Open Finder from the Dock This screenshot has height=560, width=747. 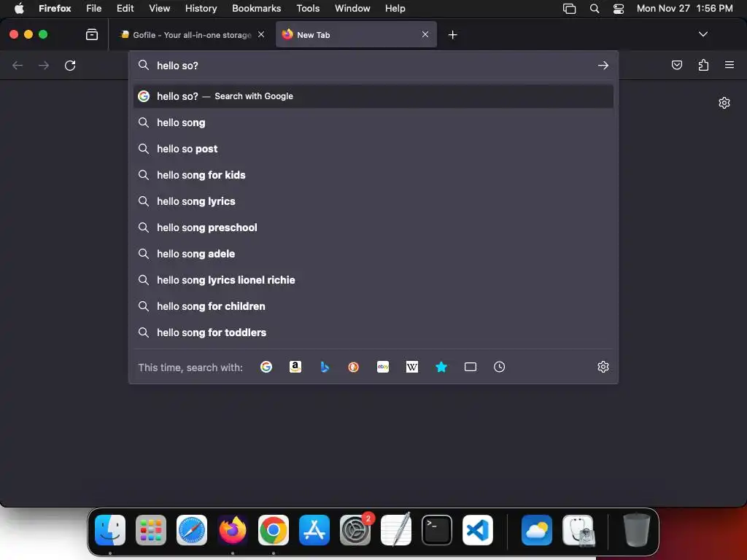click(x=110, y=530)
